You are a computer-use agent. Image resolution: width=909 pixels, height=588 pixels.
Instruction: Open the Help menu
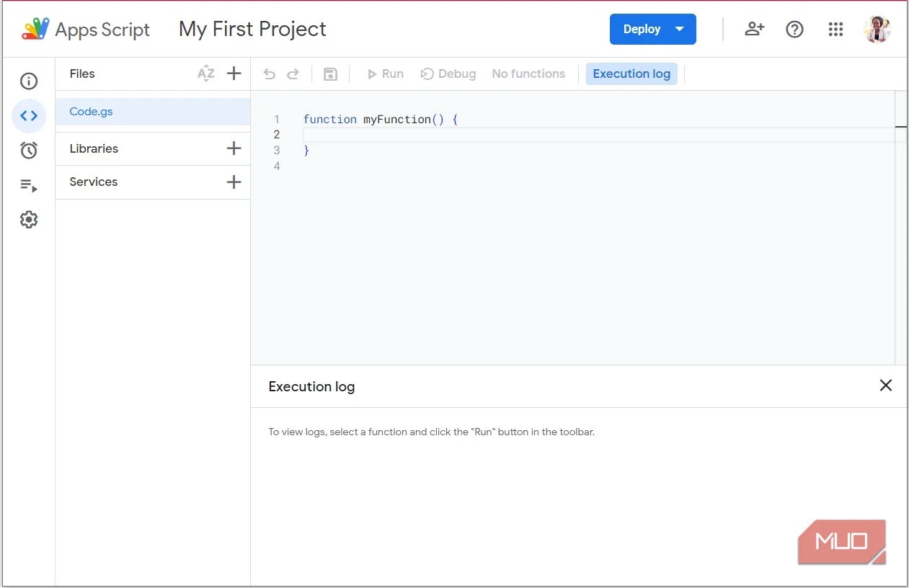pos(794,30)
